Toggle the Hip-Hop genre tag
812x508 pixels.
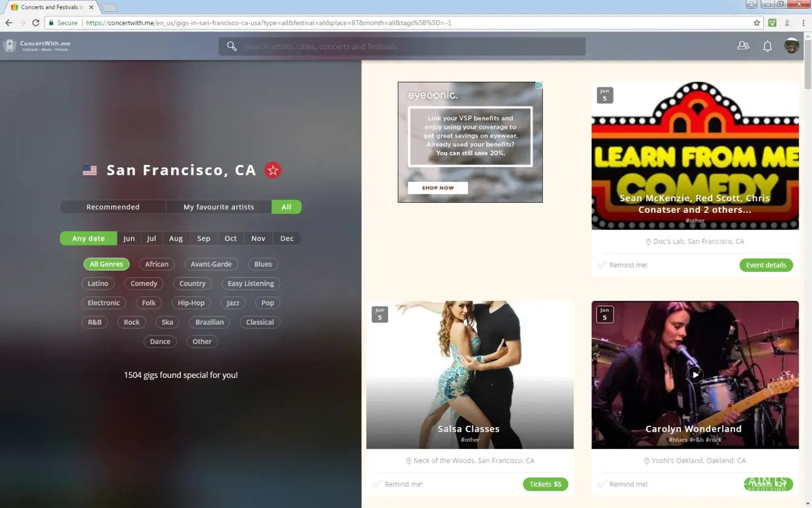point(191,303)
